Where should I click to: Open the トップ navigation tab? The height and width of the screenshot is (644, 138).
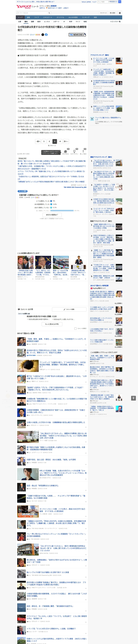point(20,17)
